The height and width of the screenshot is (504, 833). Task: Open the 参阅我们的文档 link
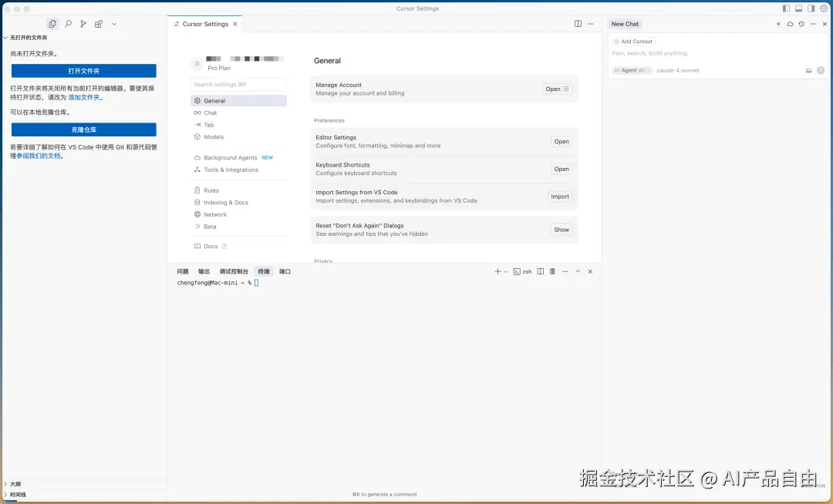click(39, 156)
